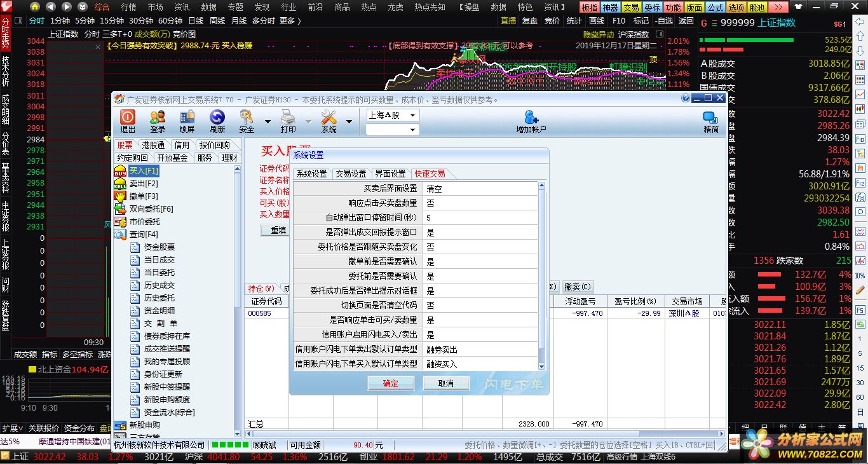The width and height of the screenshot is (868, 464).
Task: Switch to 港股通 tab
Action: point(153,145)
